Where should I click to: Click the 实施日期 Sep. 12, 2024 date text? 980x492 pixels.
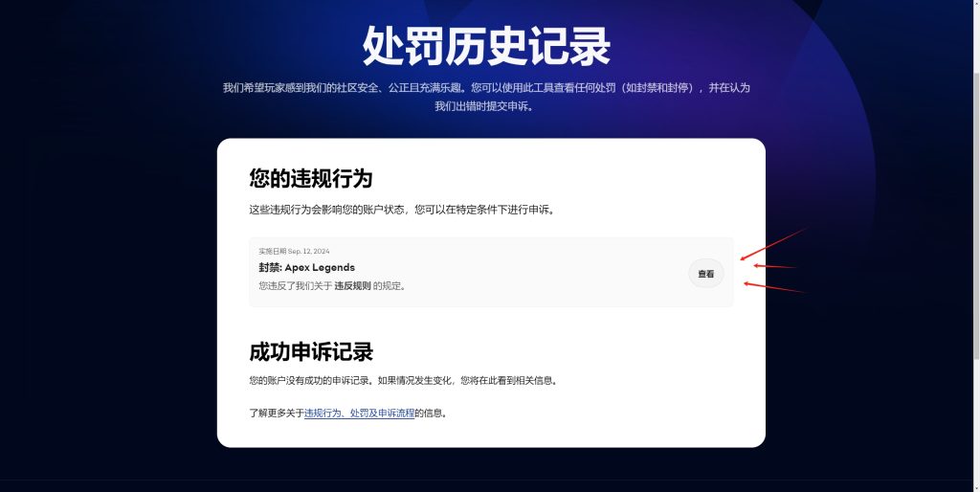coord(295,252)
